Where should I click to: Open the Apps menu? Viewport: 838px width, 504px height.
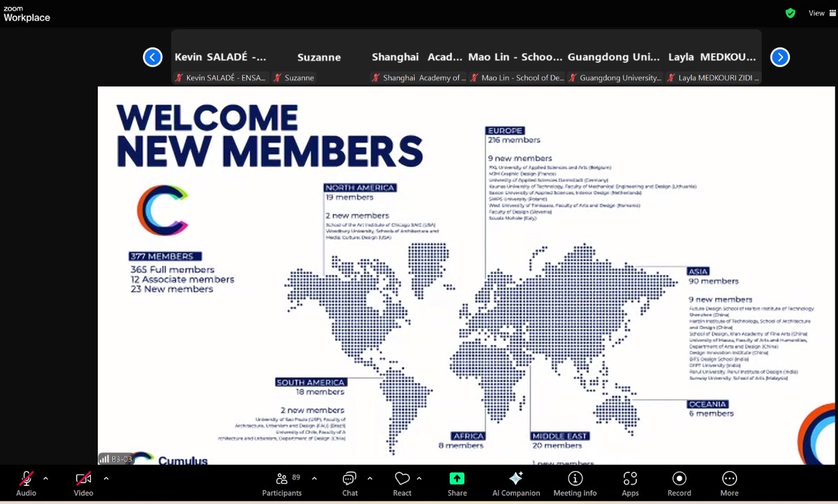630,484
